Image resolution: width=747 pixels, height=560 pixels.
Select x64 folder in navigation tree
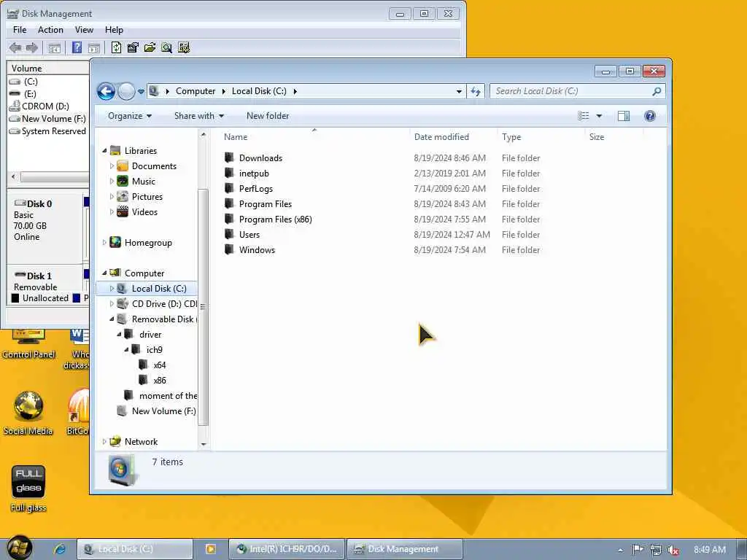159,365
